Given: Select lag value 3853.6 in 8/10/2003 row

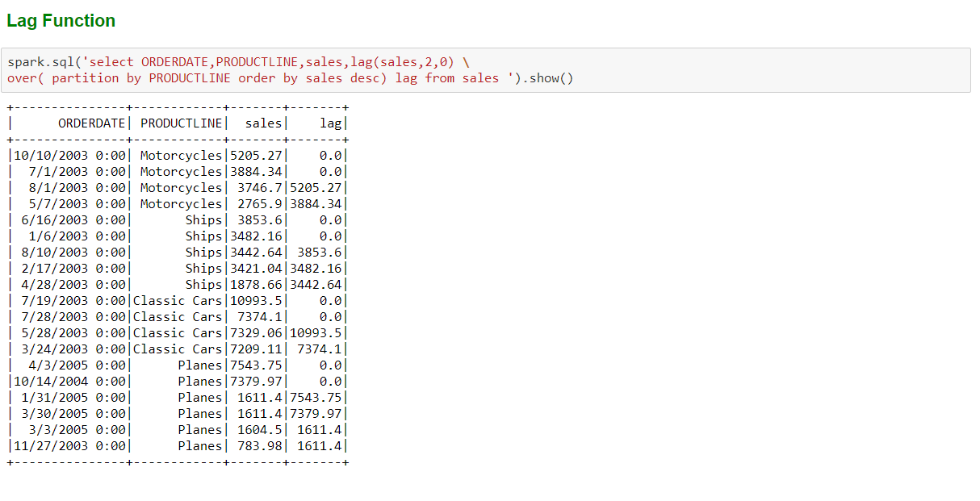Looking at the screenshot, I should 320,253.
